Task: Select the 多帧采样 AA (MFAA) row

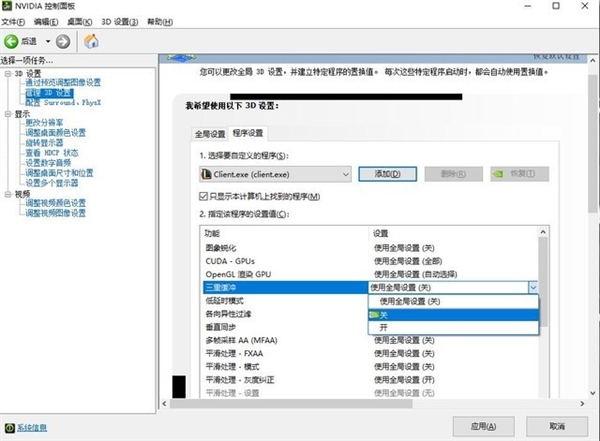Action: 370,340
